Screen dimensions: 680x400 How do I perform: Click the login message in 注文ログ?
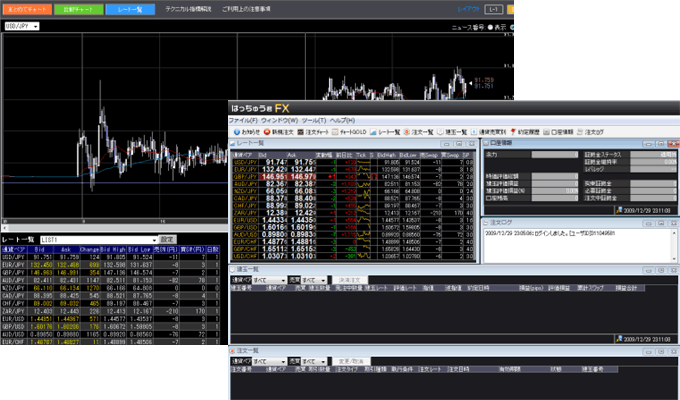click(x=550, y=233)
